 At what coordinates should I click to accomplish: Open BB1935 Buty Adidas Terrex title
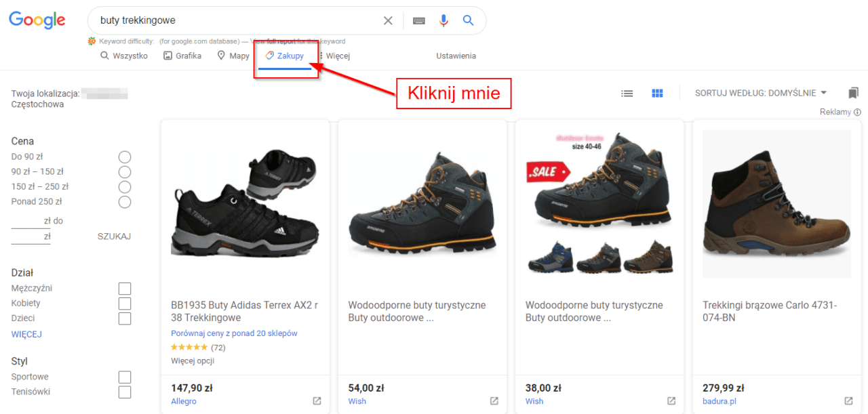(x=245, y=312)
